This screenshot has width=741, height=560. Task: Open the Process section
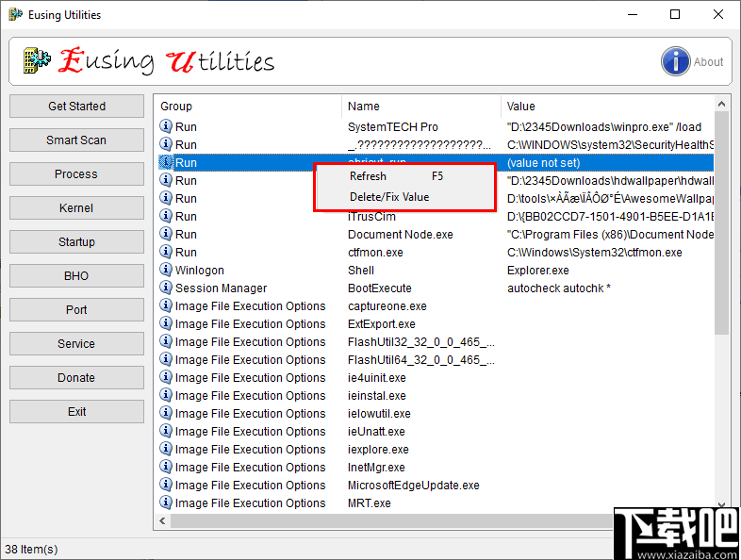76,173
